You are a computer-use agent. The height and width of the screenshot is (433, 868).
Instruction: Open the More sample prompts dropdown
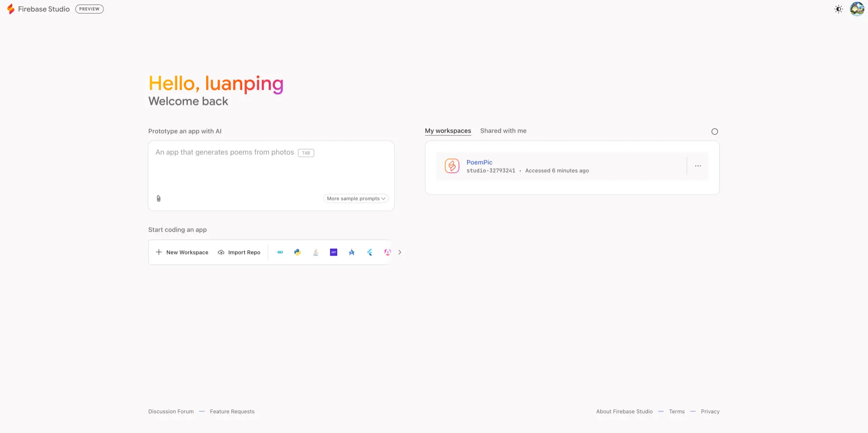point(356,198)
